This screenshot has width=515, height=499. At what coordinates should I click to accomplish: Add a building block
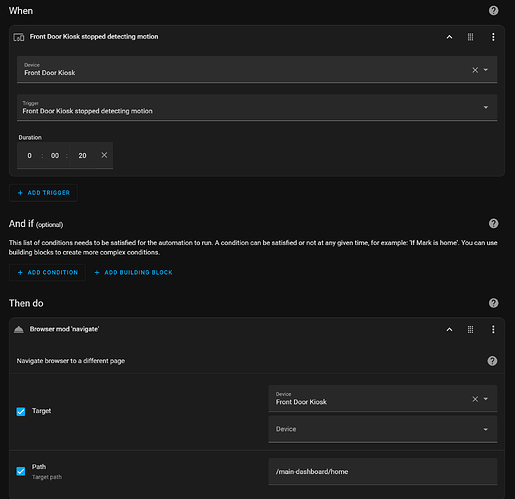133,272
